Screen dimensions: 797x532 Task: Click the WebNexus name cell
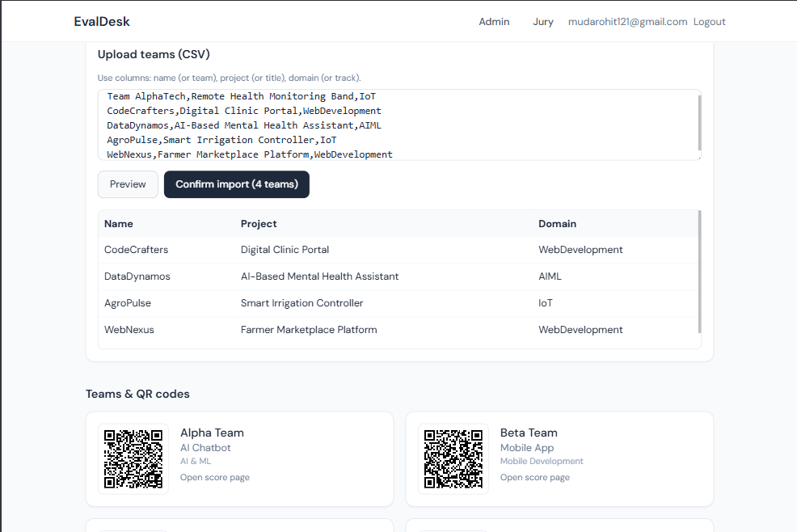[x=129, y=330]
